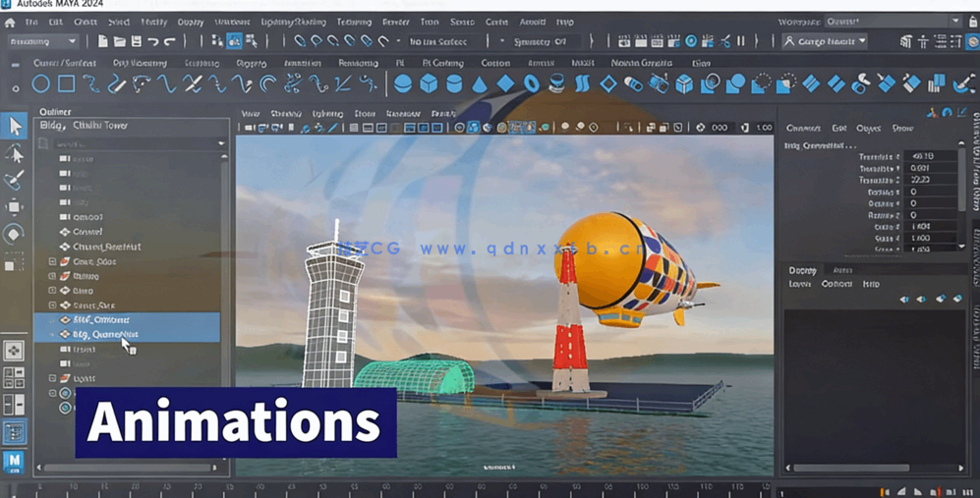
Task: Toggle the highlighted select by object type mode
Action: click(234, 41)
